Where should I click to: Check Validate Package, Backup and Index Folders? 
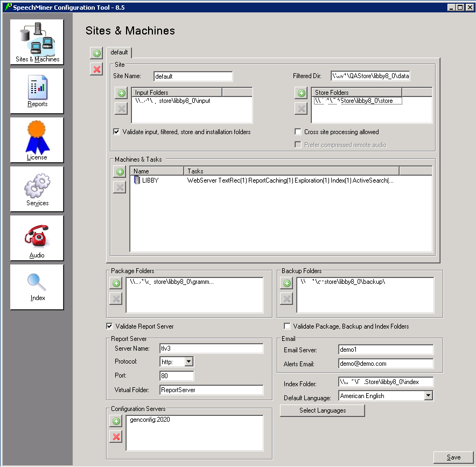pos(288,326)
